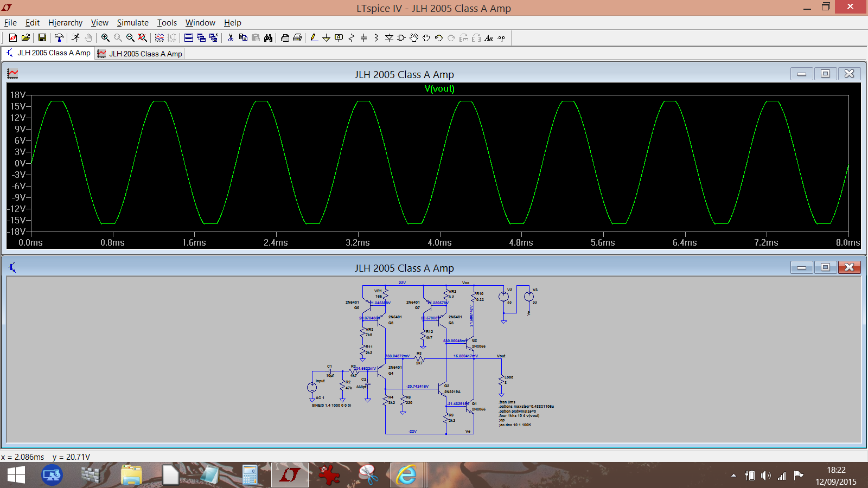Image resolution: width=868 pixels, height=488 pixels.
Task: Click the cursor coordinates in the status bar
Action: point(46,457)
